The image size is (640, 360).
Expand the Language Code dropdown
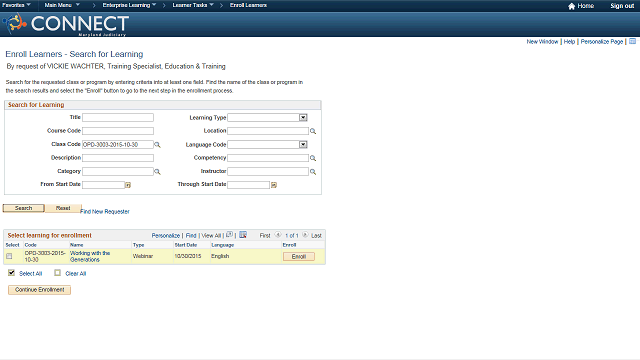click(303, 144)
